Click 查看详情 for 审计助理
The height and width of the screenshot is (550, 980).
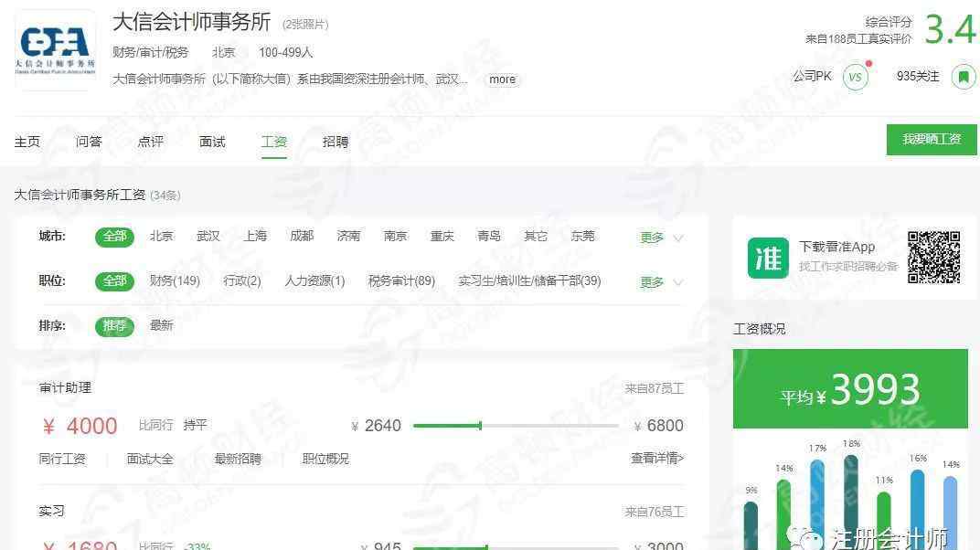click(657, 459)
